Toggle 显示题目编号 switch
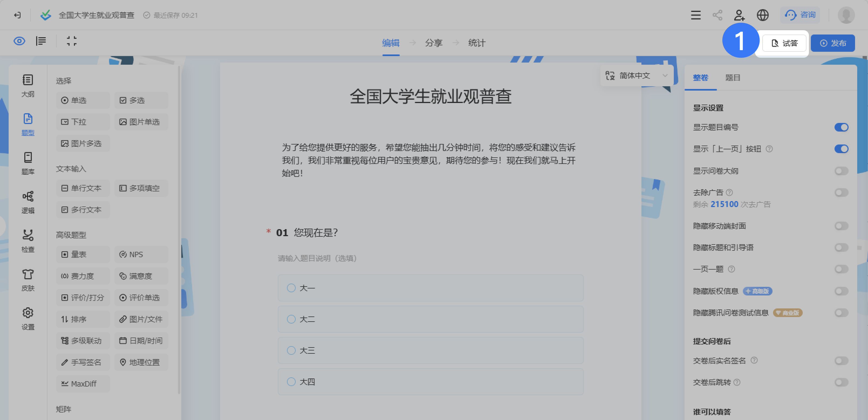The image size is (868, 420). pyautogui.click(x=841, y=127)
